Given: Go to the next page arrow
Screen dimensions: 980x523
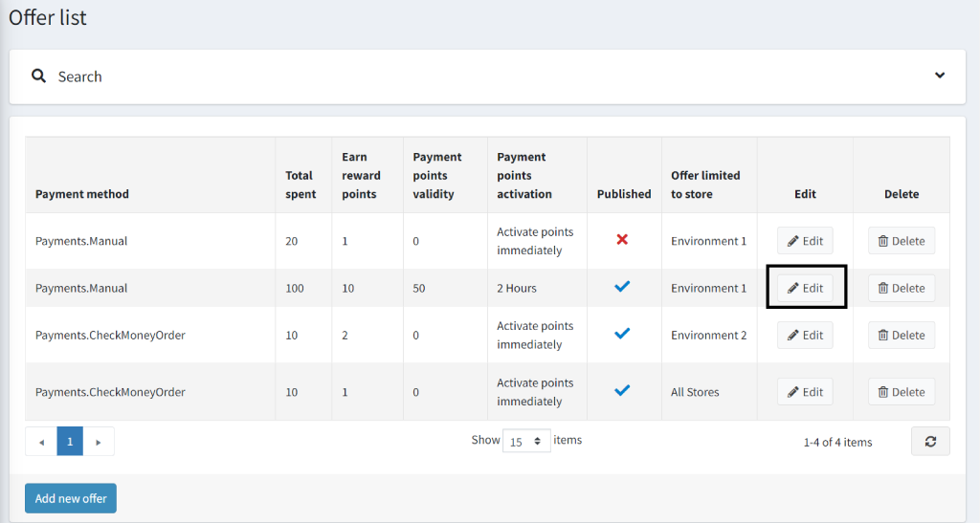Looking at the screenshot, I should click(99, 442).
